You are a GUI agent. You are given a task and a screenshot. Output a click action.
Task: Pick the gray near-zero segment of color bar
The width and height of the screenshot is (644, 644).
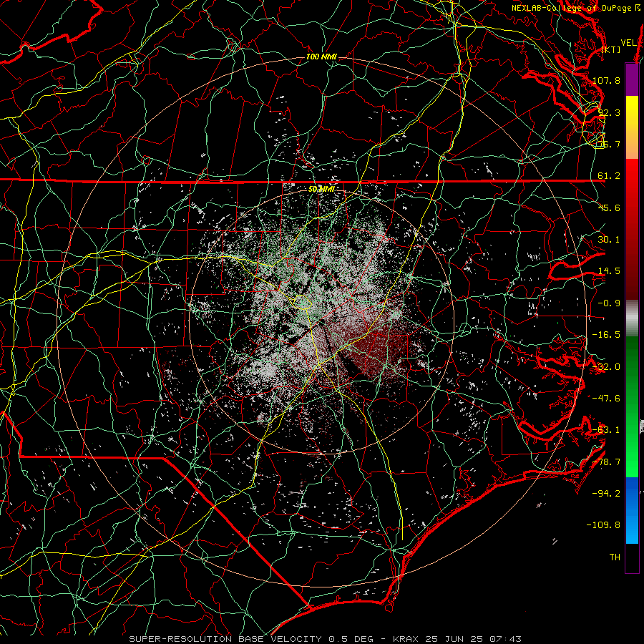click(x=632, y=318)
